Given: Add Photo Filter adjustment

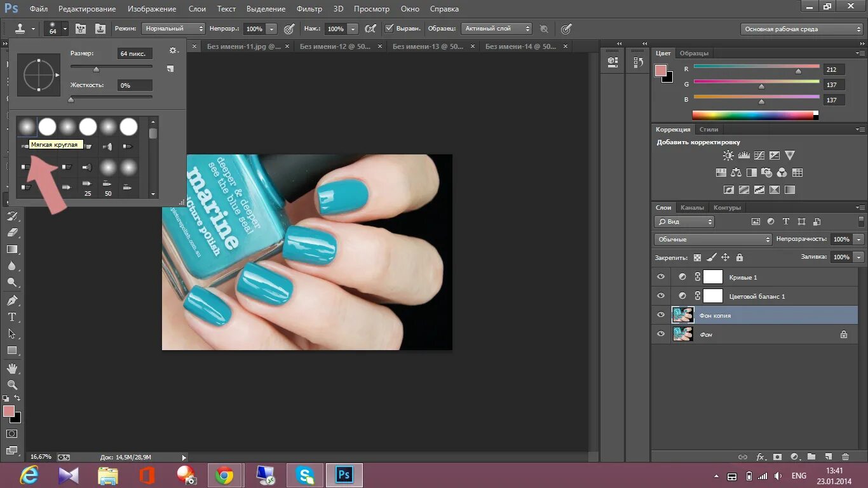Looking at the screenshot, I should click(766, 172).
